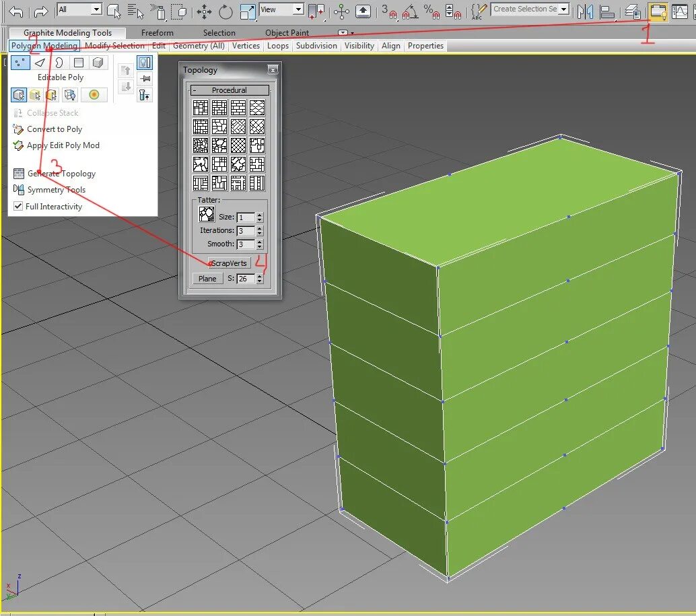
Task: Toggle the 3D Snaps button
Action: (389, 11)
